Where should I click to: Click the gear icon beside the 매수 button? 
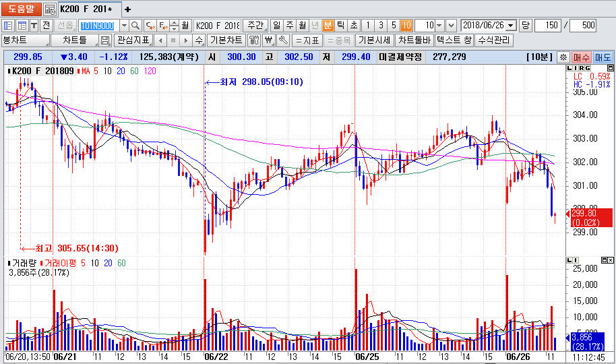tap(563, 57)
